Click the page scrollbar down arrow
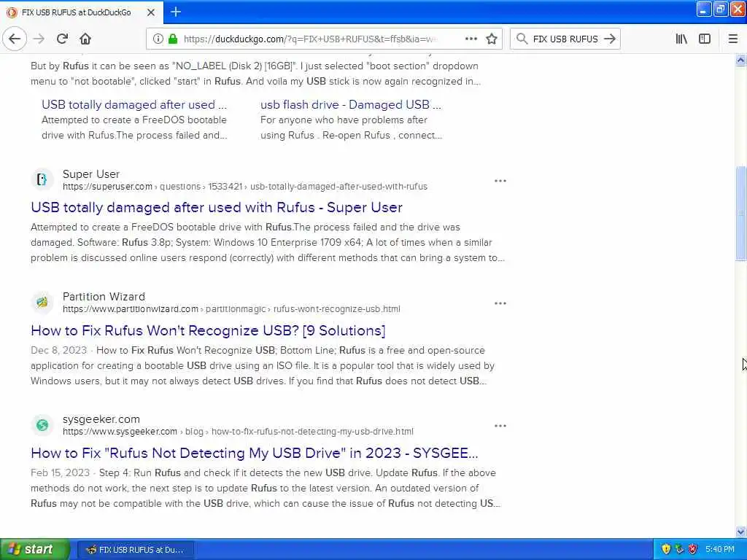747x560 pixels. (x=741, y=532)
